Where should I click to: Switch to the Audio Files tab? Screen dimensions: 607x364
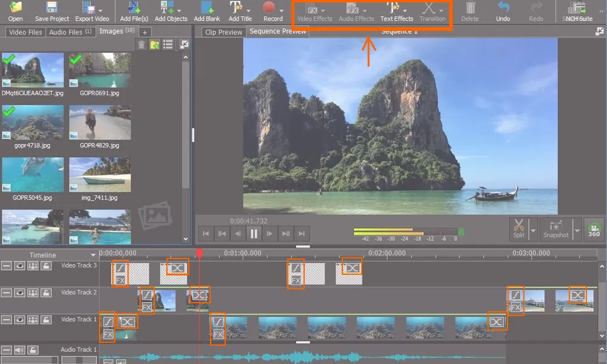pos(70,32)
